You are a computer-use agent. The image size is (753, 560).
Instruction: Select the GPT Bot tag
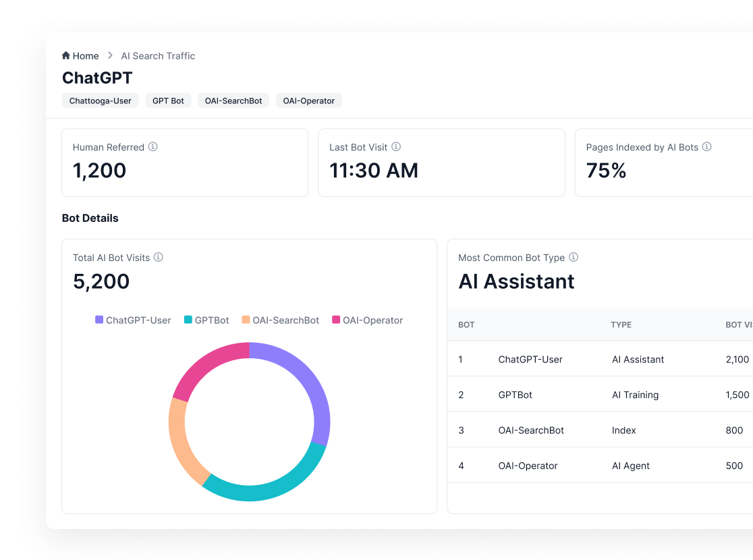168,101
